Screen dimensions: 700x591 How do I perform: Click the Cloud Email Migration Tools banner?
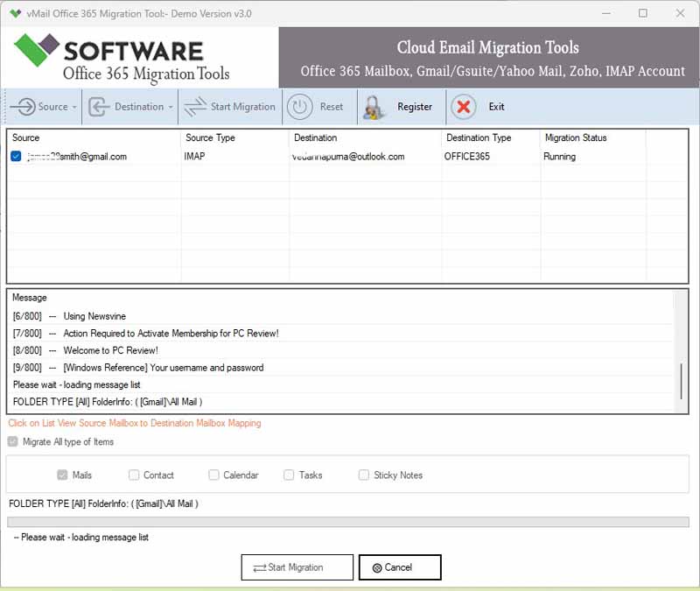click(x=489, y=58)
